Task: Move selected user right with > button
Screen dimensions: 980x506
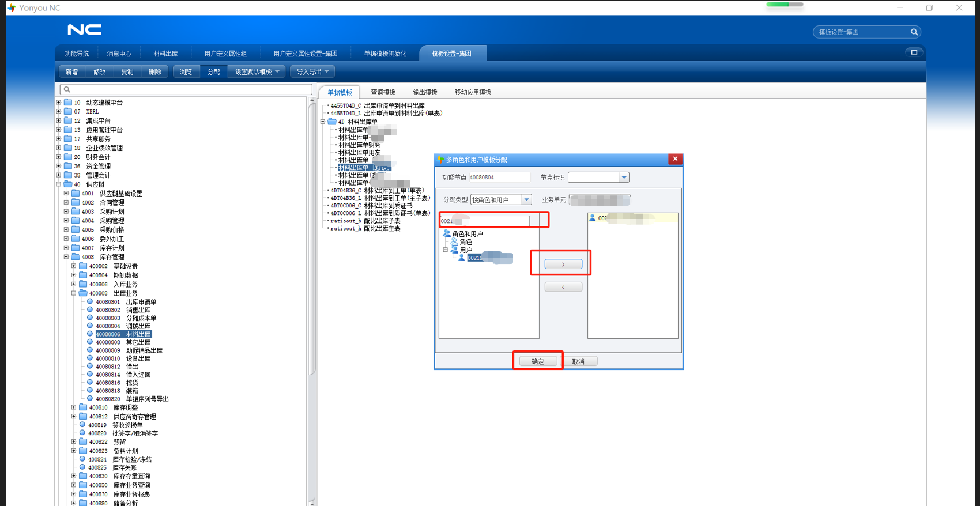Action: coord(563,264)
